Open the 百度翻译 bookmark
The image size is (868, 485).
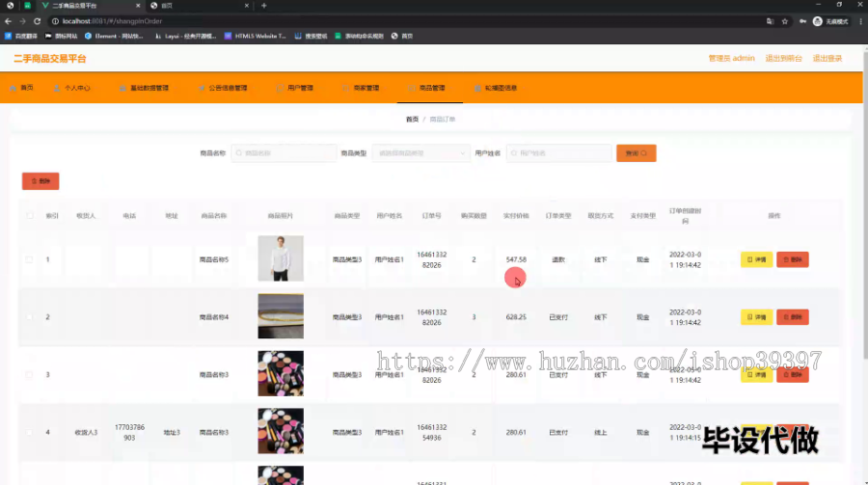(21, 36)
